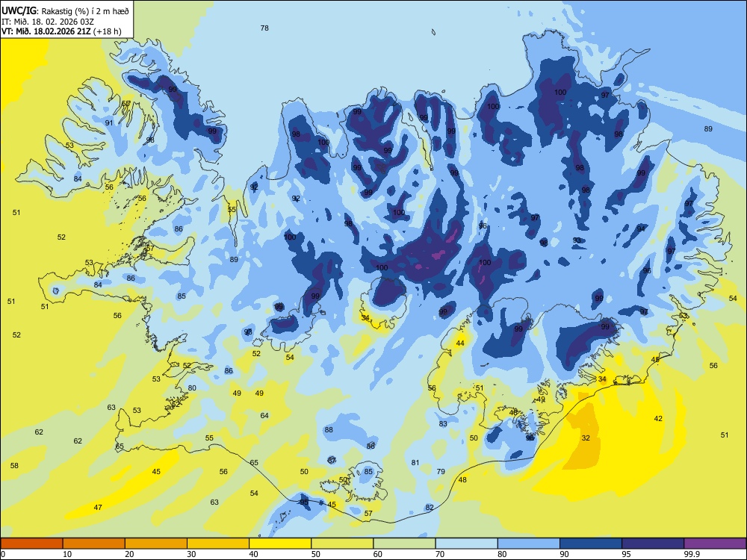Click the legend scale label 70
Viewport: 747px width, 560px height.
pyautogui.click(x=440, y=554)
